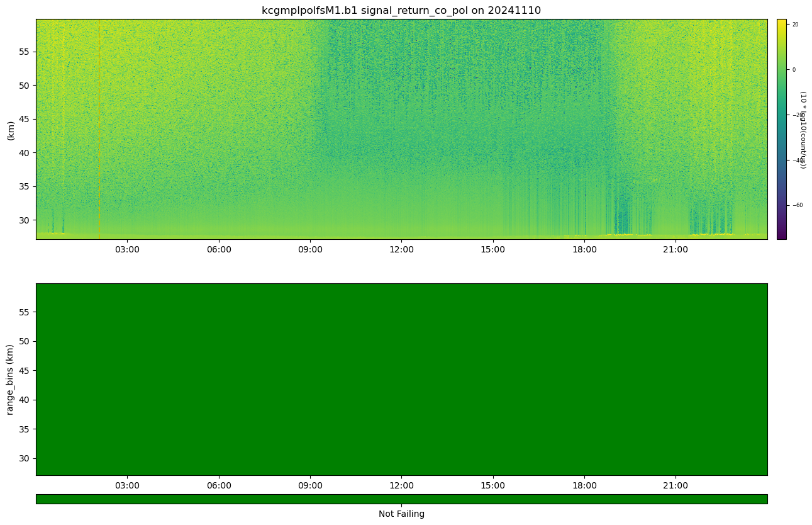Click the 30 y-axis tick on the bottom plot
The height and width of the screenshot is (525, 812).
click(x=25, y=458)
